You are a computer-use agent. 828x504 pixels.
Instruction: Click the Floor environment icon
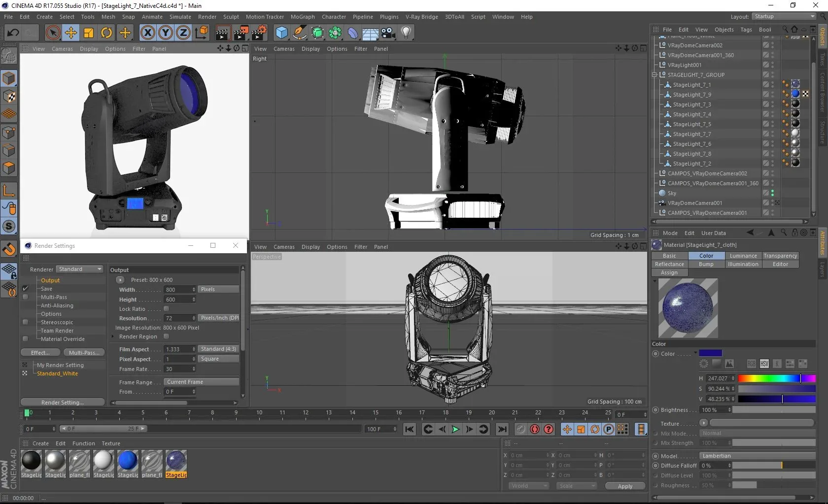tap(371, 33)
